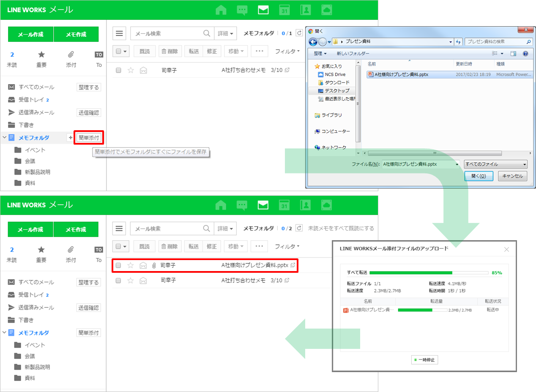Open the すべてのファイル file type dropdown
This screenshot has width=536, height=392.
495,164
